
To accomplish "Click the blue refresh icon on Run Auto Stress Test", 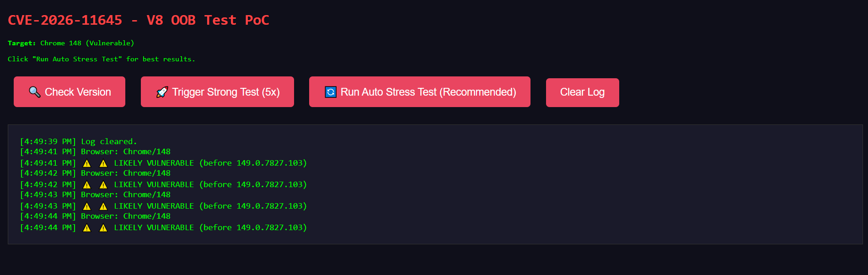I will coord(331,92).
